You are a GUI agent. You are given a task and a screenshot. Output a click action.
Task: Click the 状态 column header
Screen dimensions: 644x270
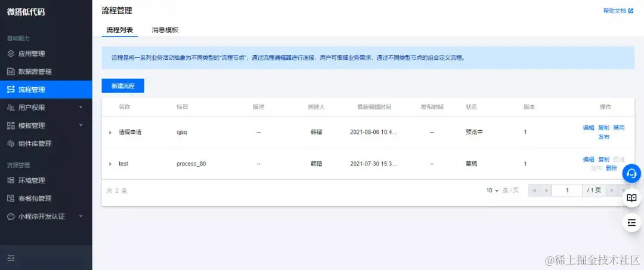tap(471, 107)
